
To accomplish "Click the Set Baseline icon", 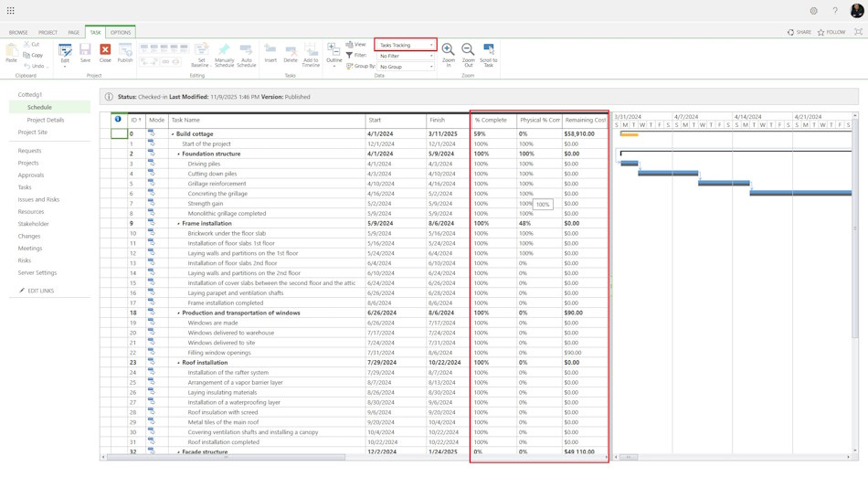I will [x=201, y=48].
